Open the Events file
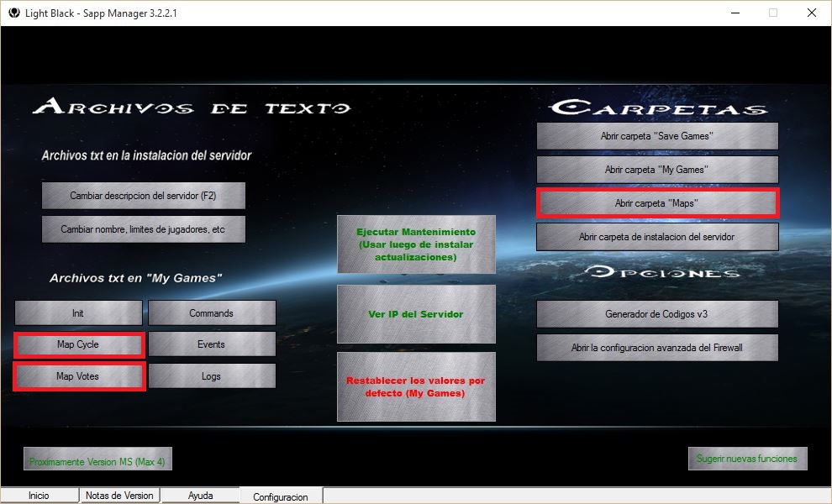Screen dimensions: 832x504 click(x=211, y=344)
